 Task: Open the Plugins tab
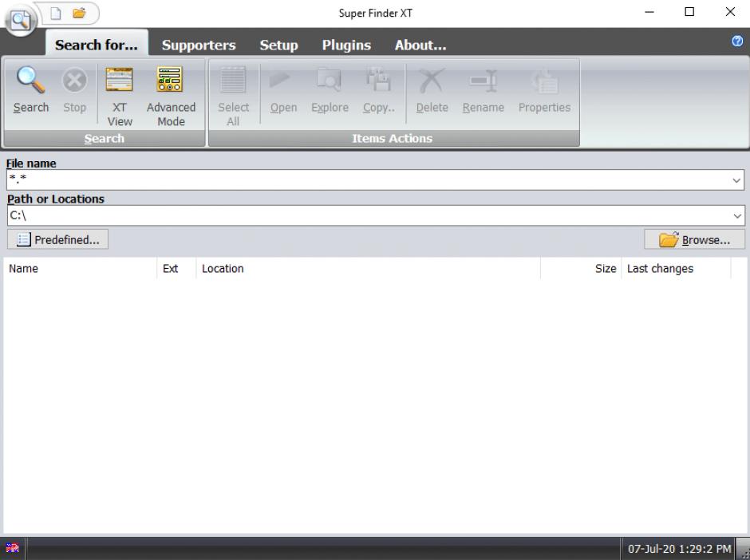[346, 45]
